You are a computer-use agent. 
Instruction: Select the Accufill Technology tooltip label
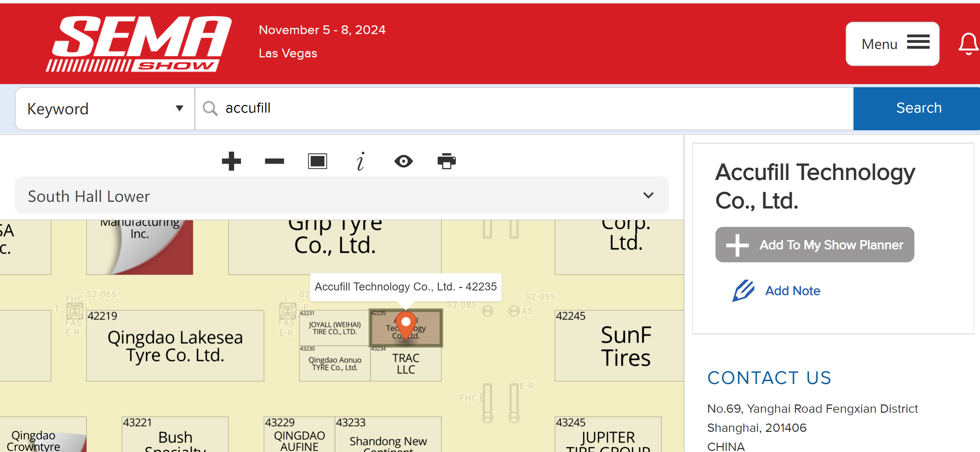[405, 287]
